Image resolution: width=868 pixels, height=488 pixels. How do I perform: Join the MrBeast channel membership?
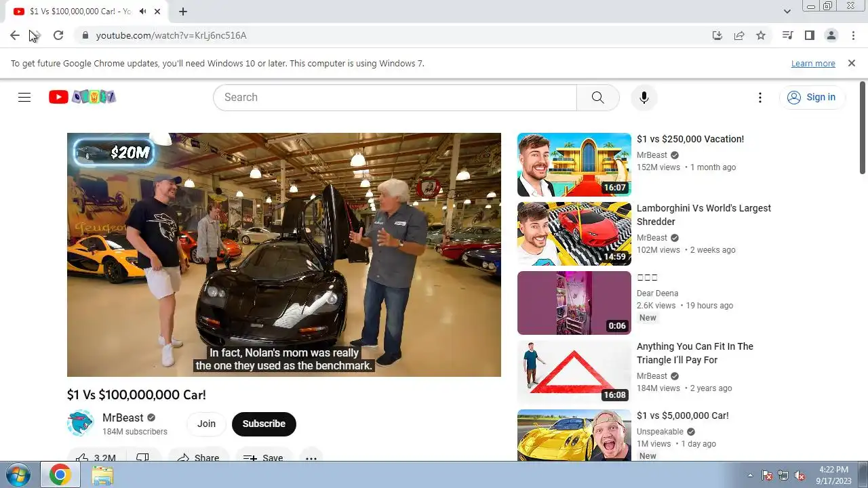tap(206, 424)
